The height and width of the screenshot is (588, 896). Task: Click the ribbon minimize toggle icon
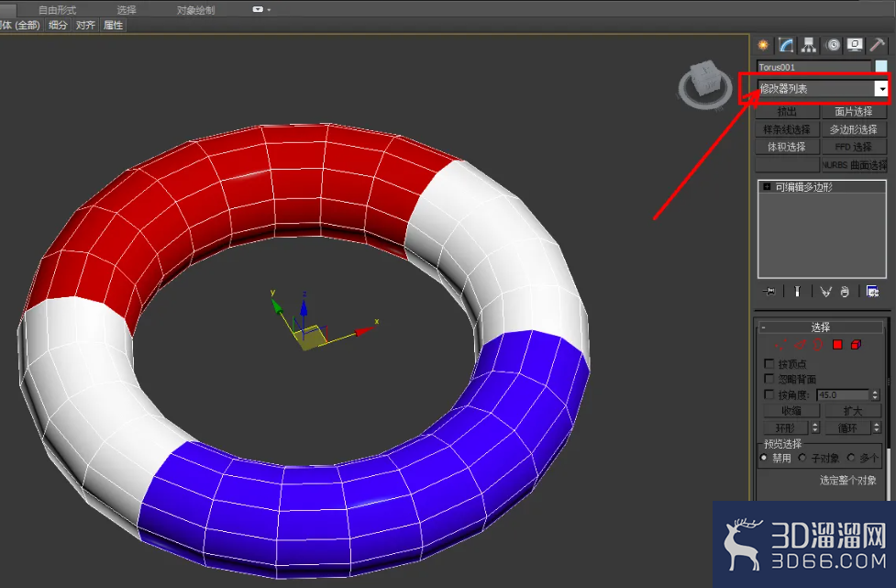[258, 10]
